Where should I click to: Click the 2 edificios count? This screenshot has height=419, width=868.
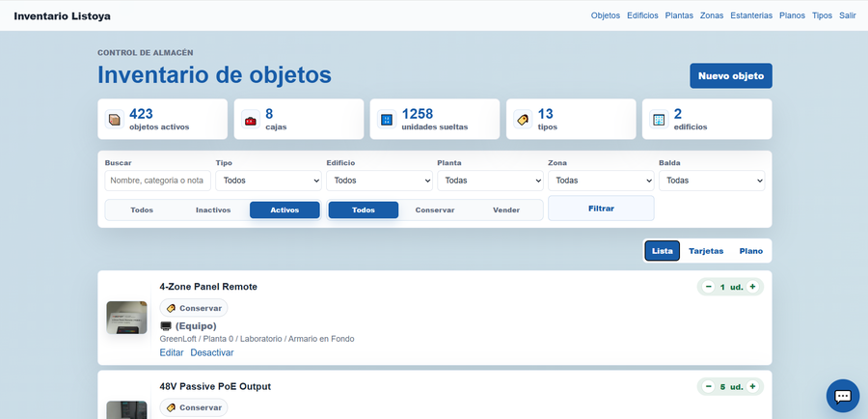click(678, 114)
